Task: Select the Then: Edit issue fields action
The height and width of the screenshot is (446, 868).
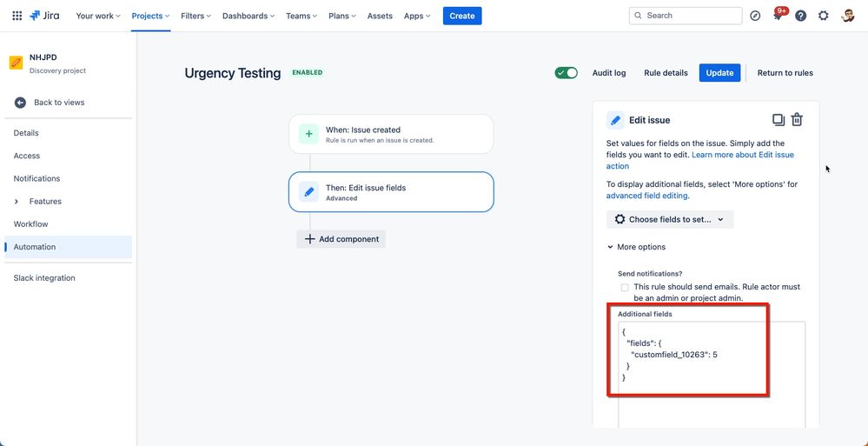Action: 391,191
